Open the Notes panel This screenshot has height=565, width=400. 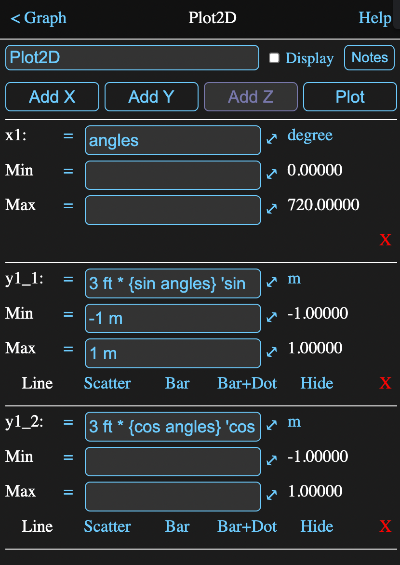(369, 58)
